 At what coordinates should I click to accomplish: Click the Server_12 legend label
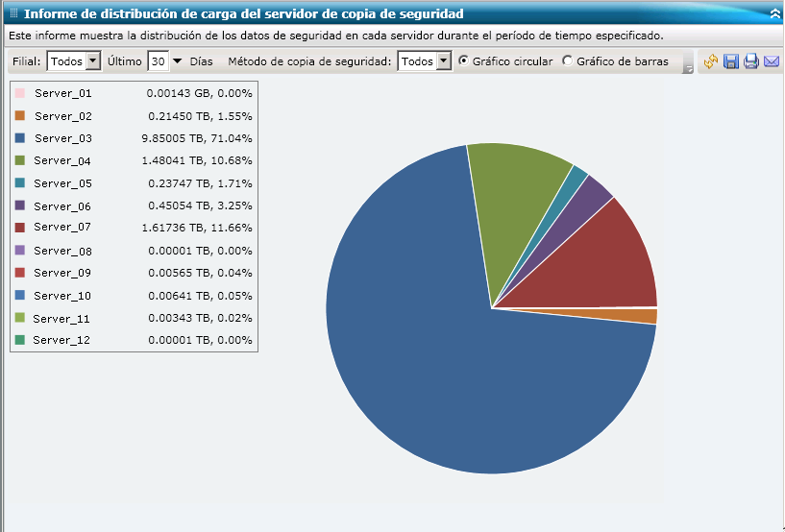click(61, 340)
